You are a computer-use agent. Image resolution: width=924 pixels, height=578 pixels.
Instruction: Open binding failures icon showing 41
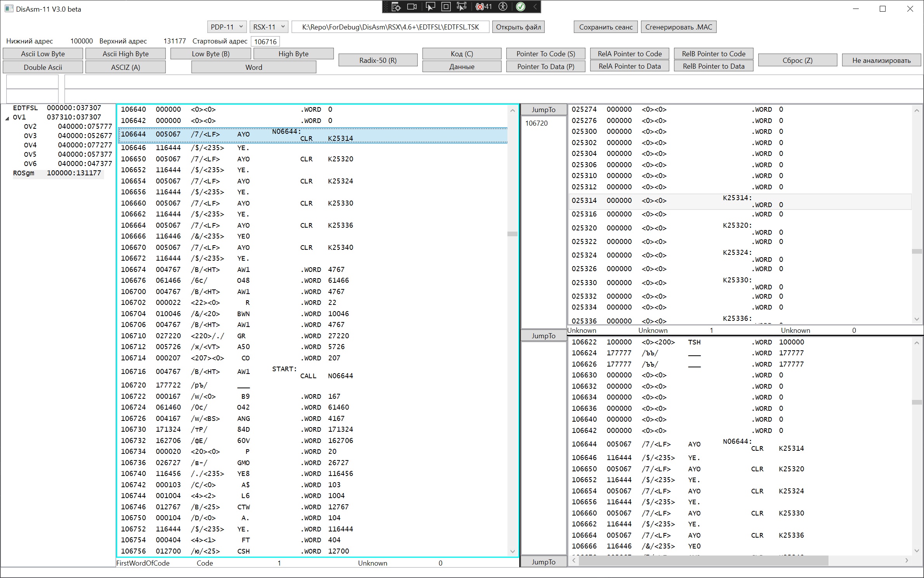484,7
